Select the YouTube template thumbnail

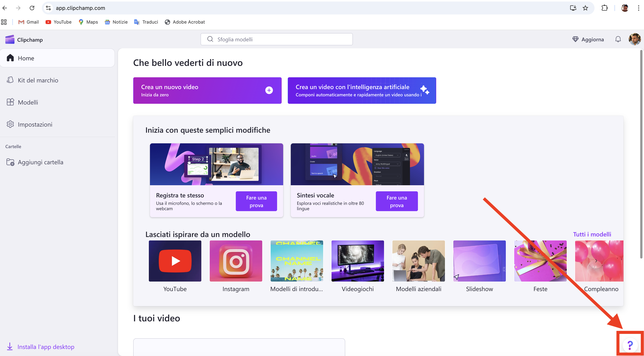(x=175, y=261)
